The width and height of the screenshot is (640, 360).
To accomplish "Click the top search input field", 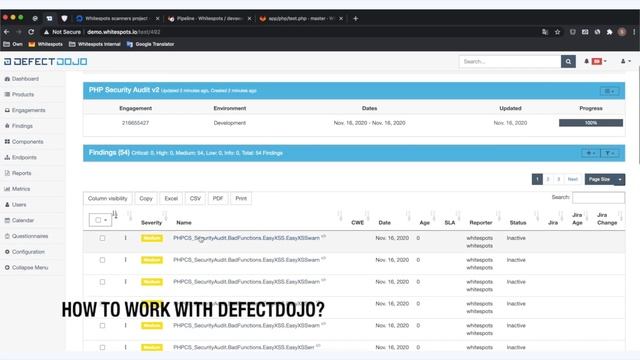I will (510, 62).
